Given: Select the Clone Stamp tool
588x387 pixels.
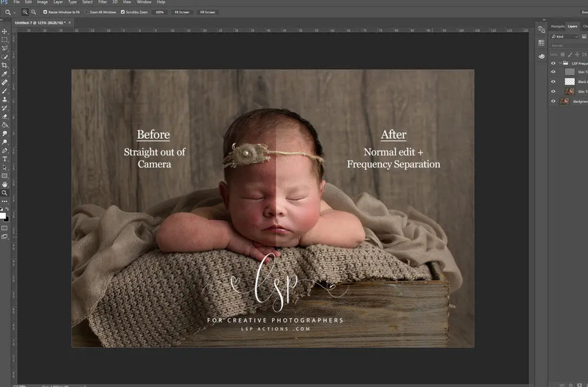Looking at the screenshot, I should tap(5, 99).
